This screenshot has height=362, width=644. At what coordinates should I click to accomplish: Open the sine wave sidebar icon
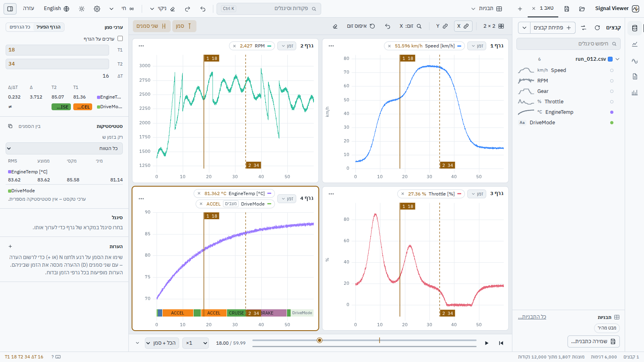(x=635, y=61)
